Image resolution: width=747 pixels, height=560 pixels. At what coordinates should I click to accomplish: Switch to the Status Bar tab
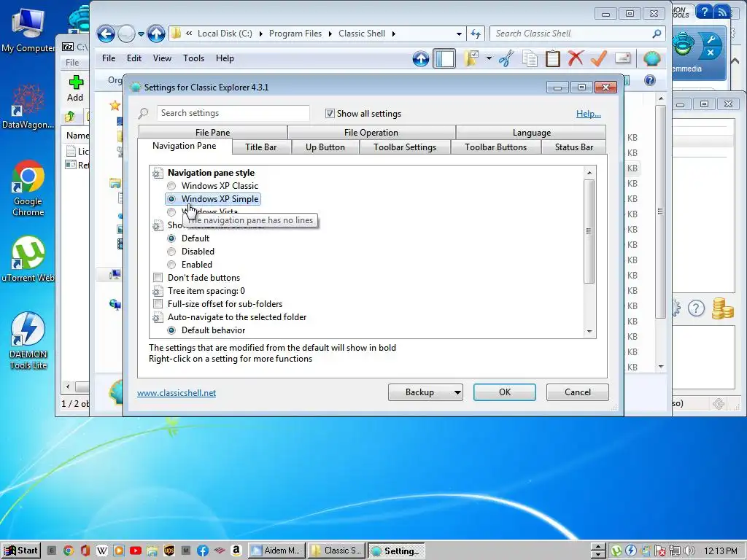click(x=574, y=147)
